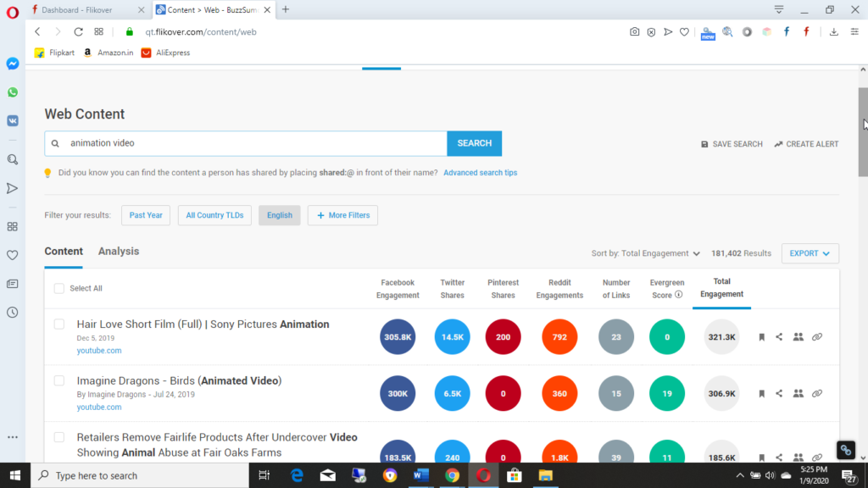Open Hair Love Short Film title link
Image resolution: width=868 pixels, height=488 pixels.
click(x=203, y=324)
